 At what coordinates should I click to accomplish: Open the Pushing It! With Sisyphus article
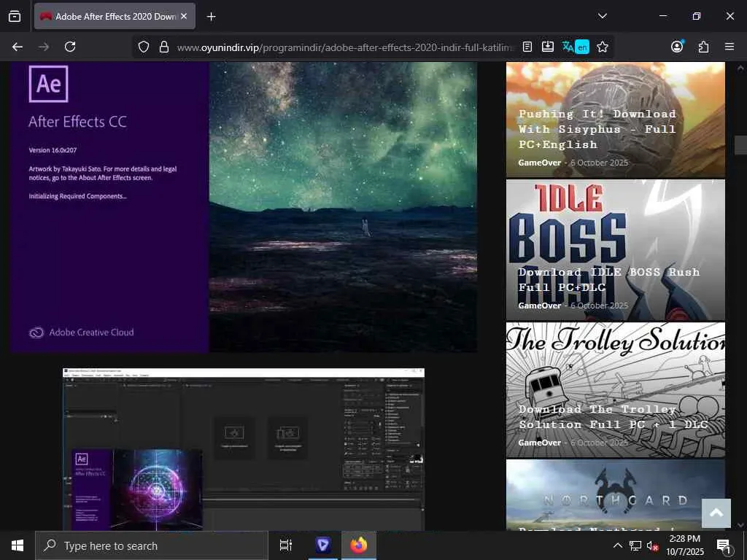pyautogui.click(x=597, y=129)
